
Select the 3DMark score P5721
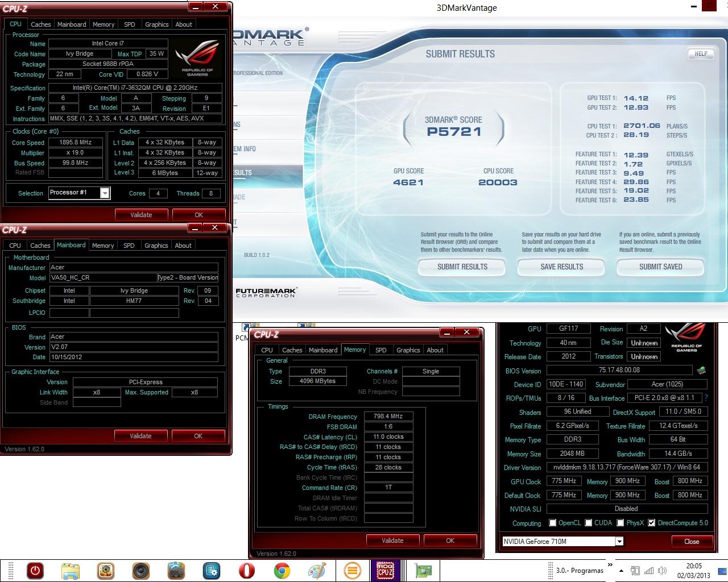[x=454, y=131]
